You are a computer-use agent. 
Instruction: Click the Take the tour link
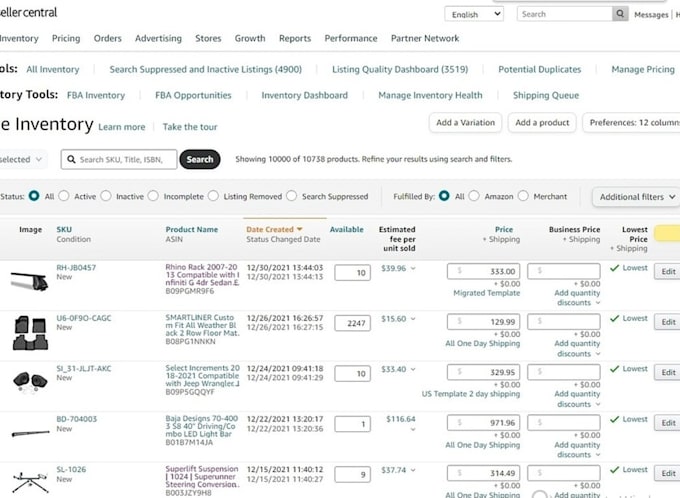(190, 127)
